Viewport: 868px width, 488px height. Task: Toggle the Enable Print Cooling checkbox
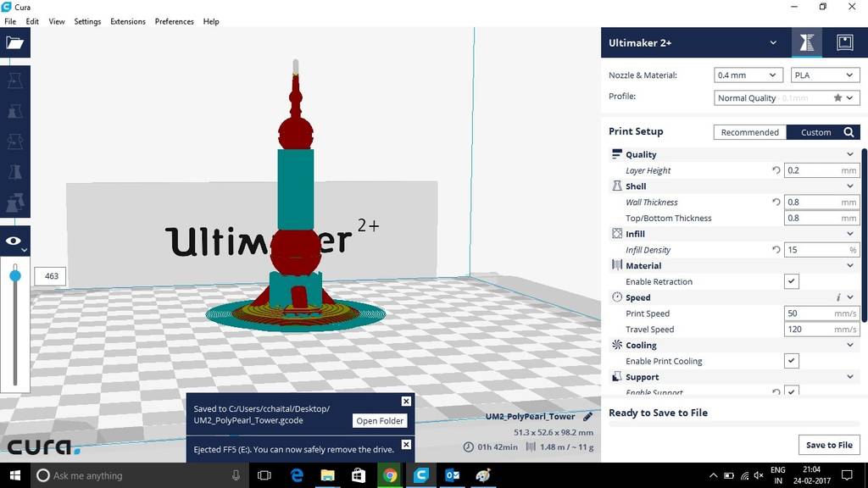click(791, 361)
